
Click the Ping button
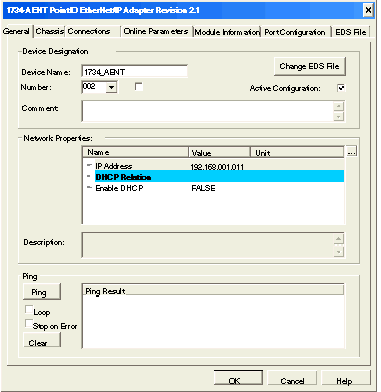point(42,292)
